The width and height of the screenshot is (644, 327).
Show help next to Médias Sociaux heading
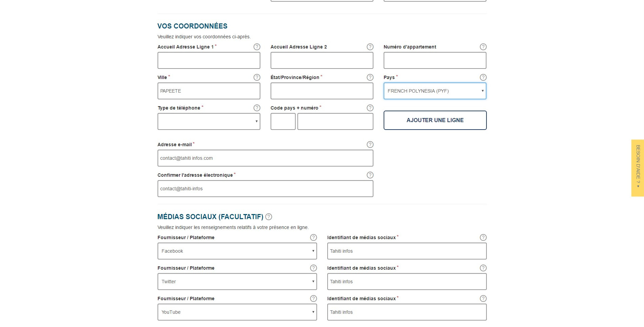coord(269,217)
